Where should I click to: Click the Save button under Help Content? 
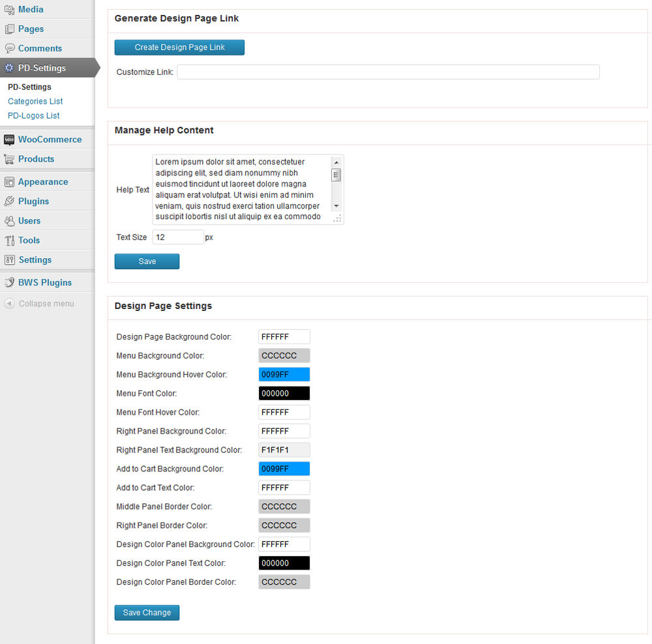point(147,261)
